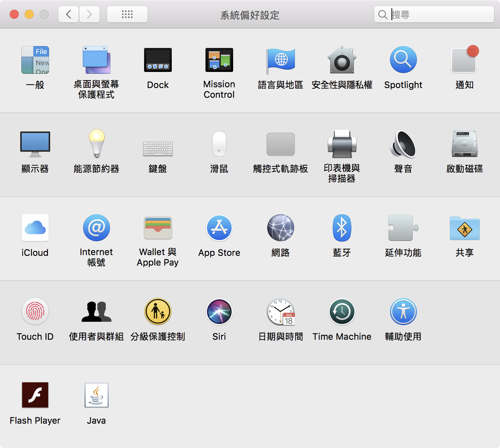Click the show all grid button

click(127, 15)
